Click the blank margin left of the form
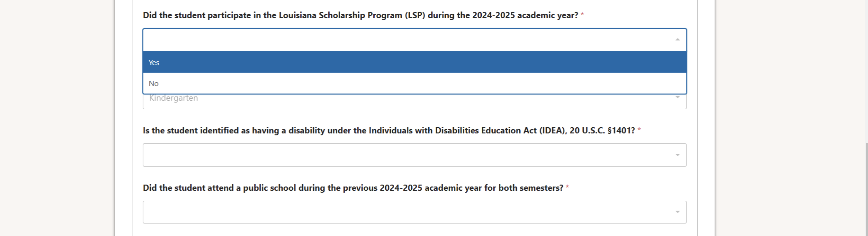The image size is (868, 236). (57, 118)
